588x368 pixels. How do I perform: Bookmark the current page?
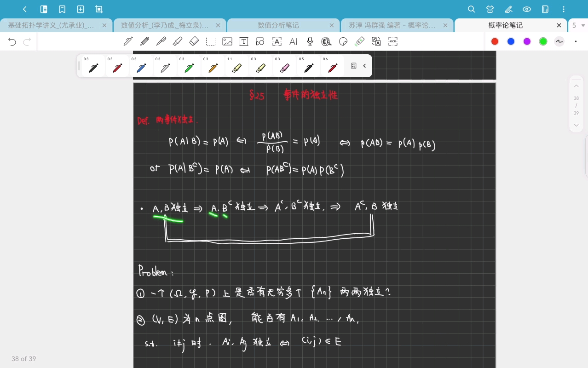[x=62, y=9]
